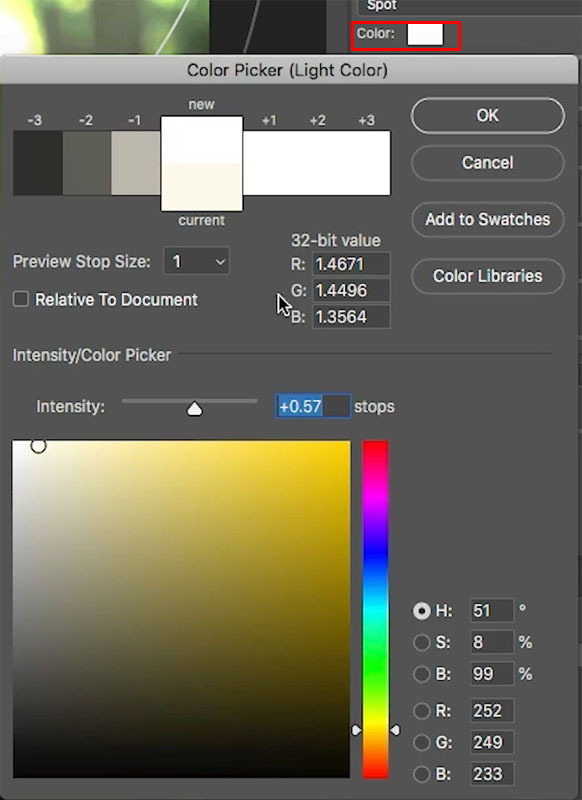Click the -1 stop preview swatch
The height and width of the screenshot is (800, 582).
point(136,163)
